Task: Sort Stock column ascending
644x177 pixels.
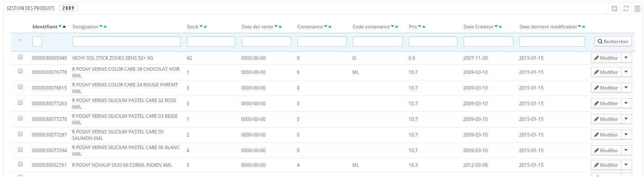Action: [x=205, y=27]
